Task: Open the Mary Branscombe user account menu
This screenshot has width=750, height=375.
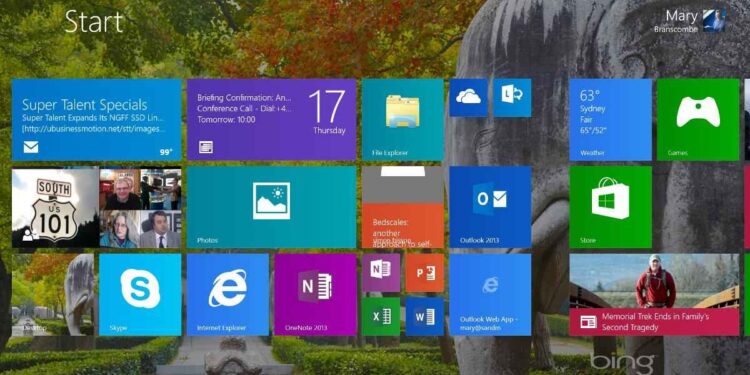Action: (x=689, y=21)
